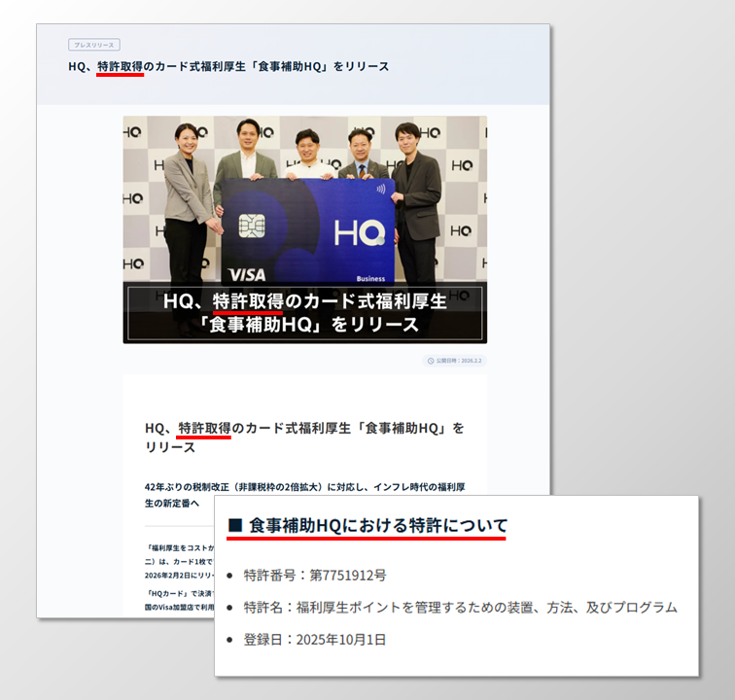The height and width of the screenshot is (700, 735).
Task: Click the patent number 第7751912号 line
Action: click(315, 576)
